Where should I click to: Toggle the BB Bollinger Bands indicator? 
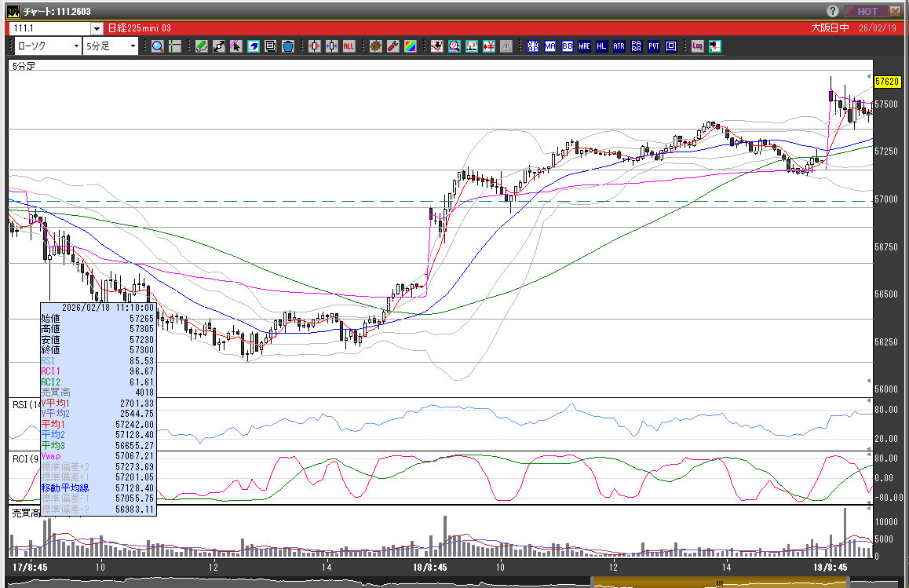[567, 46]
